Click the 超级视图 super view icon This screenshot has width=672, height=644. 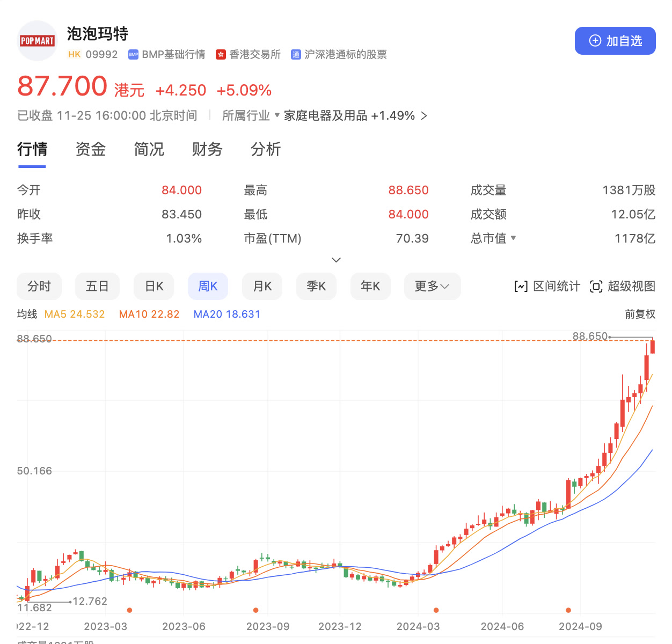tap(596, 287)
